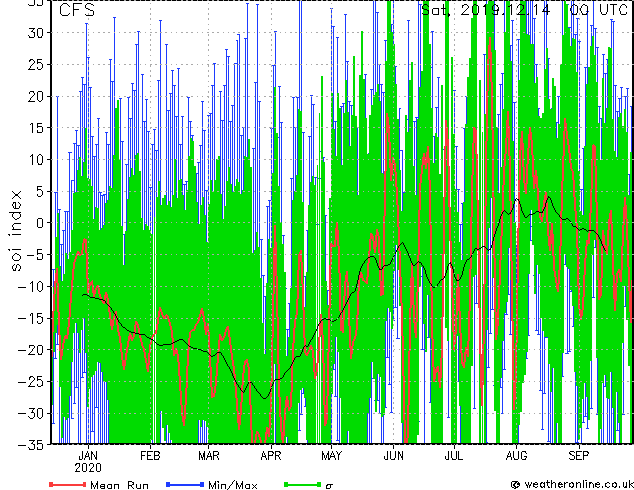Viewport: 634px width, 490px height.
Task: Click the y-axis value -25
Action: [31, 381]
